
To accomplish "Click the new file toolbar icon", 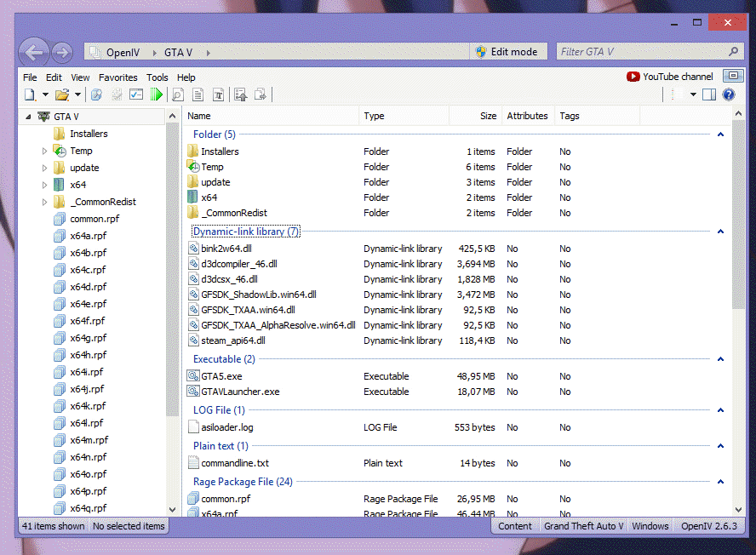I will pyautogui.click(x=30, y=94).
